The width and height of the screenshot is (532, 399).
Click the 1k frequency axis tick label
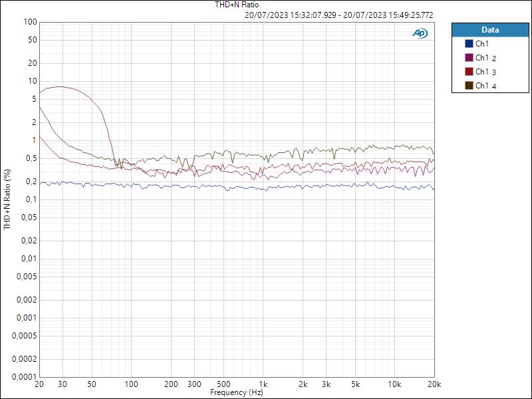263,384
